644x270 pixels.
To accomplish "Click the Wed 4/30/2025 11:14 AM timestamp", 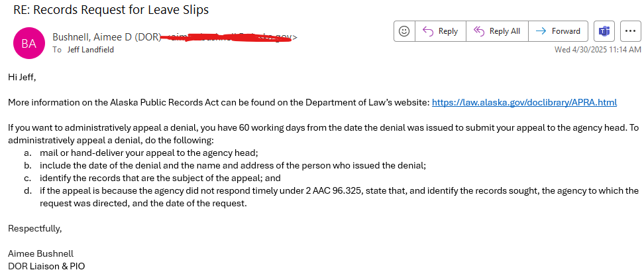I will (598, 50).
